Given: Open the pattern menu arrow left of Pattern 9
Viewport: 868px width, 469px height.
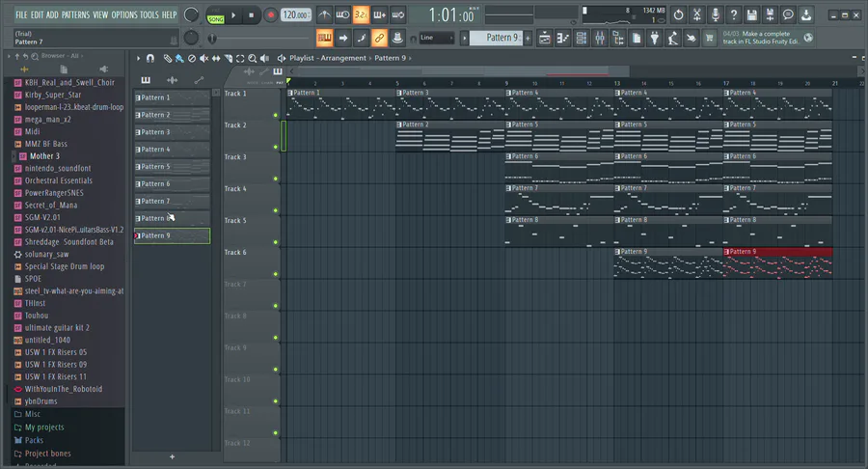Looking at the screenshot, I should coord(465,38).
